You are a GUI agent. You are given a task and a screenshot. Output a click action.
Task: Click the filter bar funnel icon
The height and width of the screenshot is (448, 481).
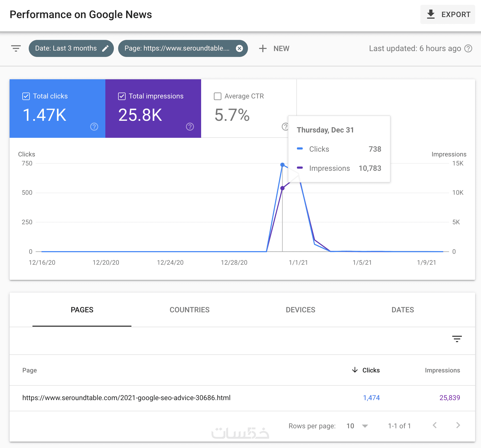16,48
